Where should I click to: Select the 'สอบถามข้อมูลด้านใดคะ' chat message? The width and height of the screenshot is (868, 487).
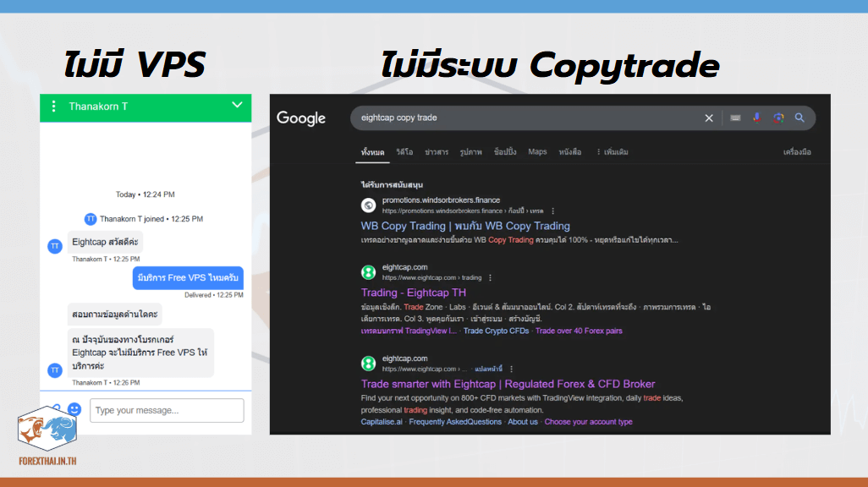[x=114, y=315]
